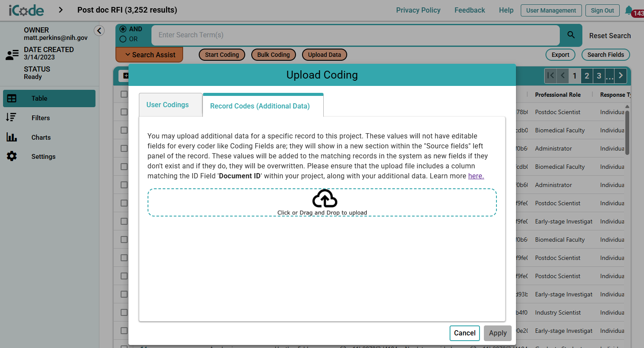Click the Settings gear icon
644x348 pixels.
[x=12, y=157]
